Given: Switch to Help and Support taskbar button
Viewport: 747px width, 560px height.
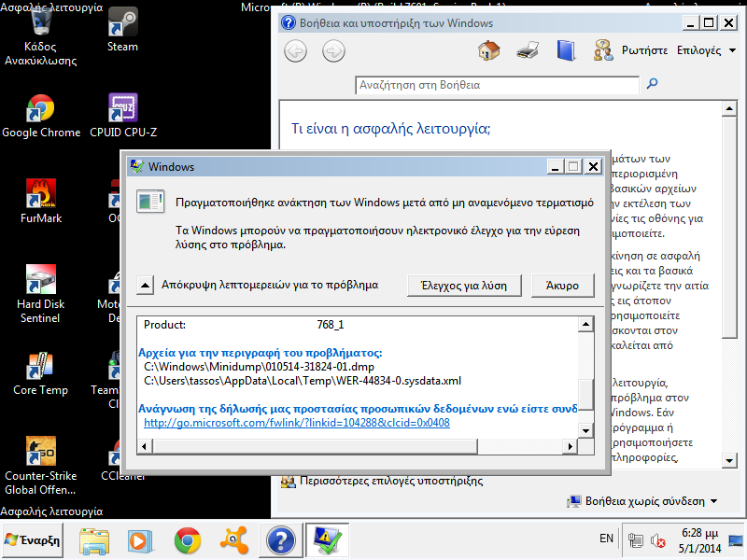Looking at the screenshot, I should coord(281,540).
